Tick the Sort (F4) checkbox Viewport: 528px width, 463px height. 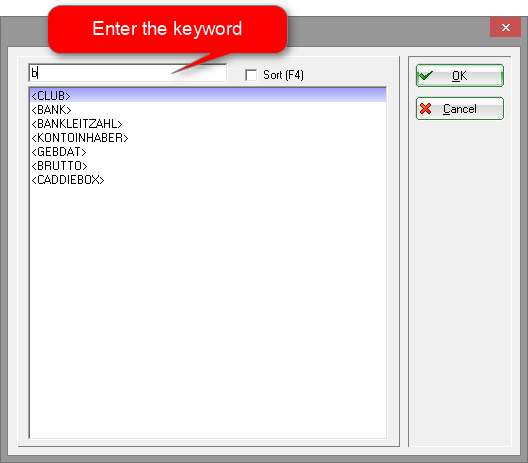click(x=251, y=75)
